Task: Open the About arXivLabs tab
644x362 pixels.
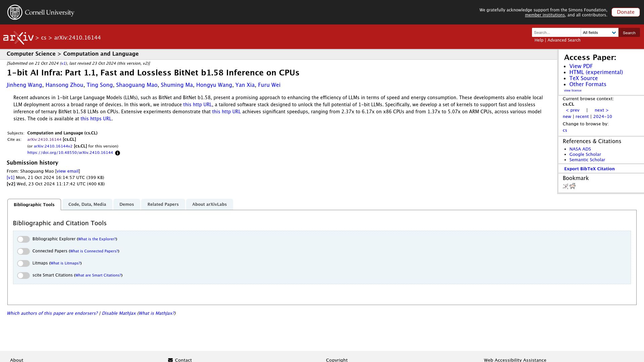Action: point(209,204)
